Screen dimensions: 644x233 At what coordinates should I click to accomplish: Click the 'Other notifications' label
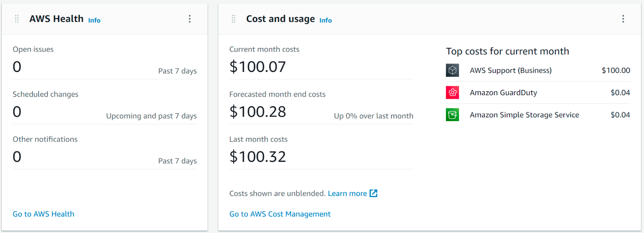(x=45, y=139)
